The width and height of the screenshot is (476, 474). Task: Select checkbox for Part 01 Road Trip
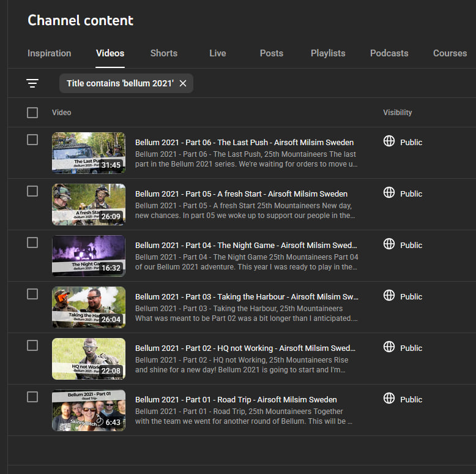pyautogui.click(x=32, y=397)
